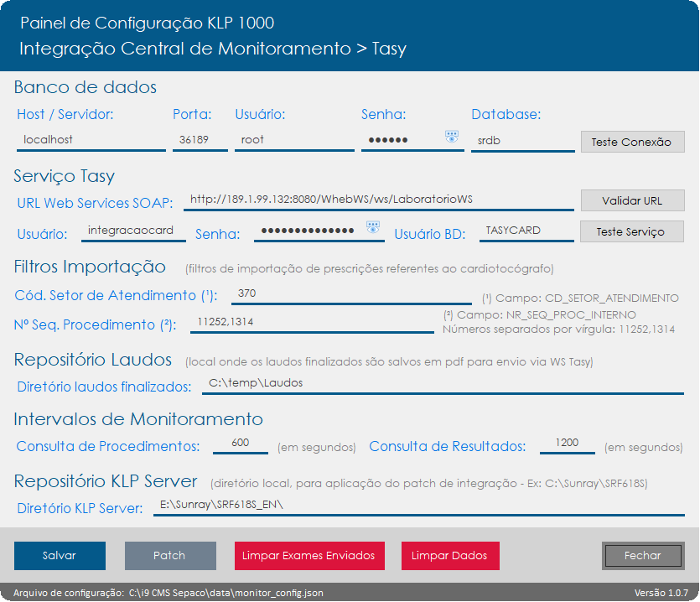Click the Teste Conexão button
Screen dimensions: 700x602
[x=632, y=142]
